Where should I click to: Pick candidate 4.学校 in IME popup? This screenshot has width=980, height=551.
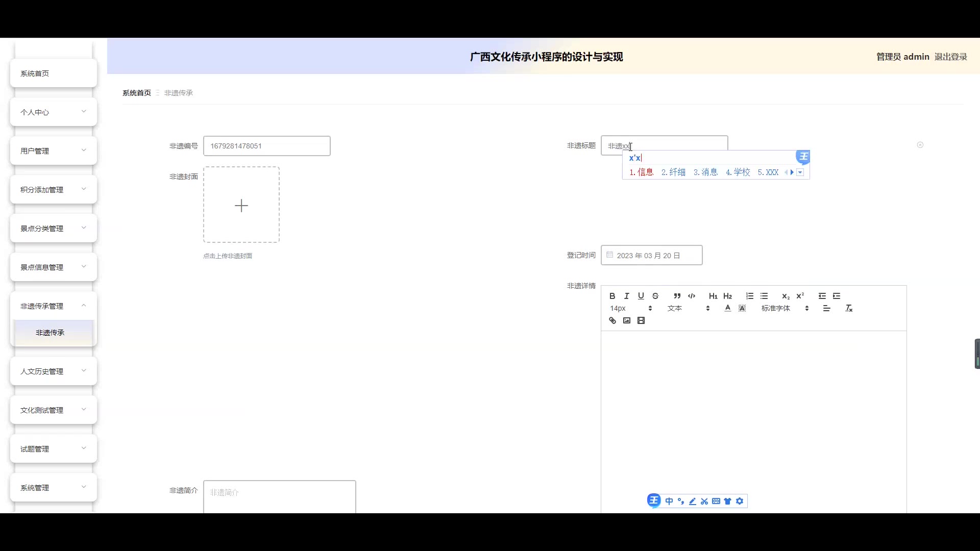(738, 172)
